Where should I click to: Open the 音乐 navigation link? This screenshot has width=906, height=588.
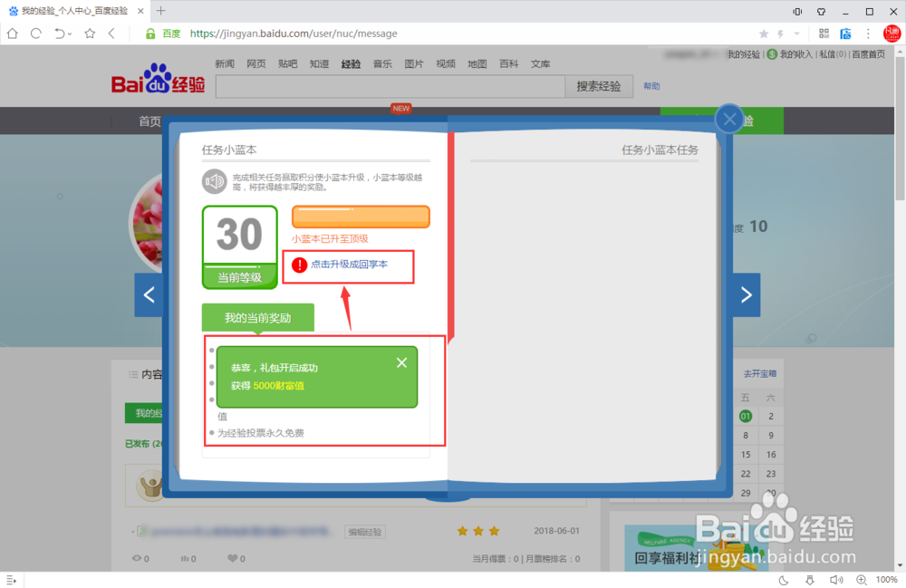click(382, 63)
